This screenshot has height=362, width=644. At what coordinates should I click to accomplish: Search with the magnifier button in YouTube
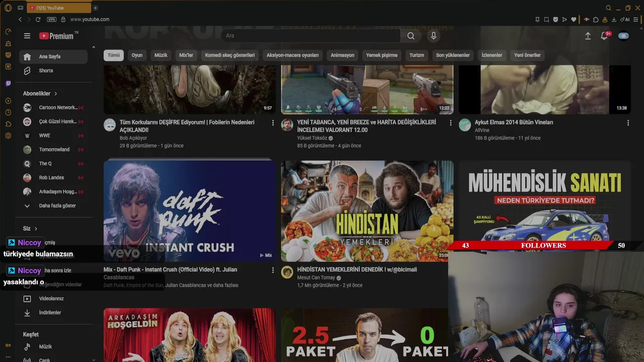[x=411, y=36]
